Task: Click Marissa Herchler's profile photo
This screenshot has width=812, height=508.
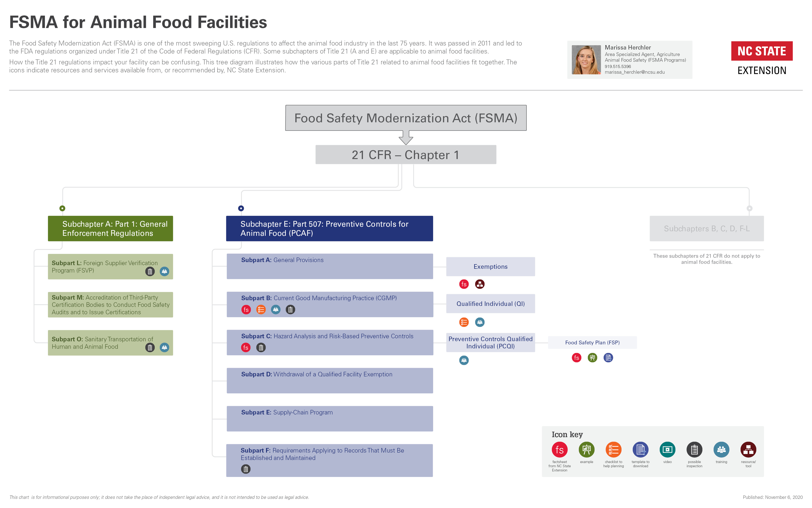Action: (x=586, y=60)
